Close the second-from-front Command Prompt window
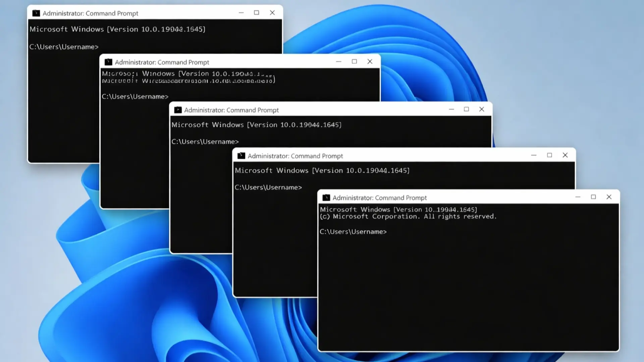644x362 pixels. click(x=565, y=155)
